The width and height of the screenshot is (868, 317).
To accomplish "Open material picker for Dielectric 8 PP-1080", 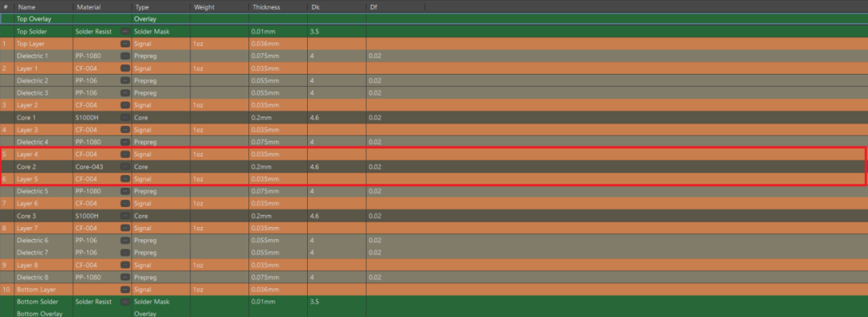I will [125, 277].
